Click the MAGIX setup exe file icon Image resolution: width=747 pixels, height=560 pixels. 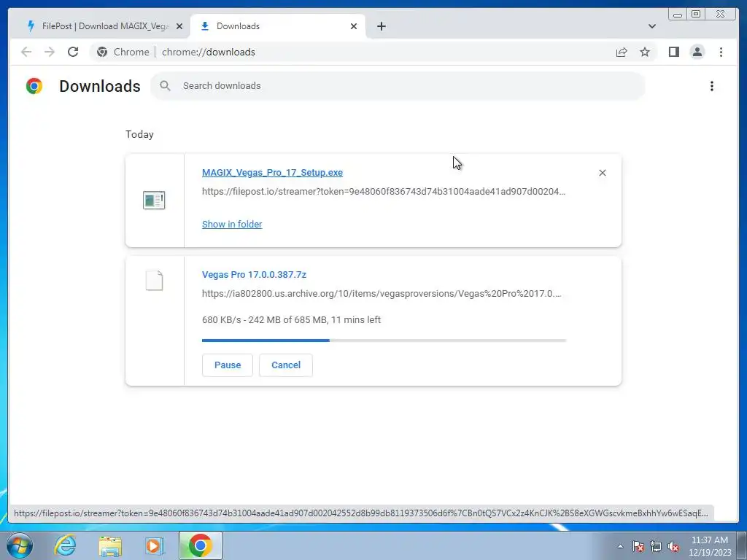[x=154, y=200]
